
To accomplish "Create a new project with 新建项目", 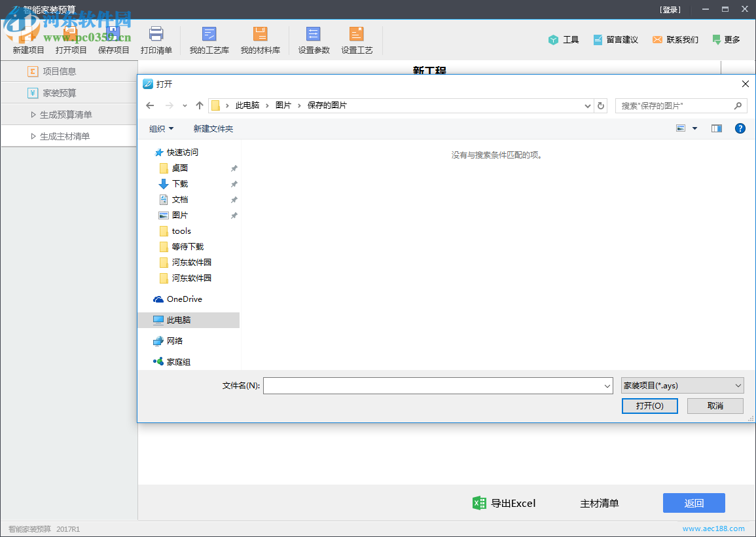I will (27, 39).
